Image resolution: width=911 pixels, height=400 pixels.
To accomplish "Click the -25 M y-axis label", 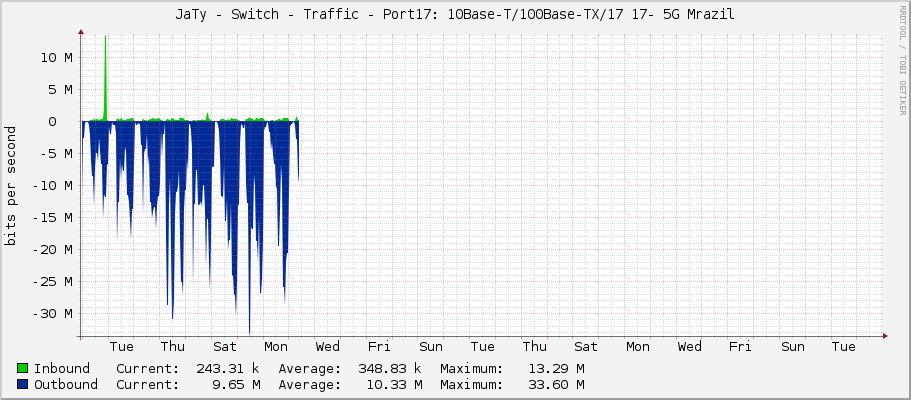I will click(52, 281).
